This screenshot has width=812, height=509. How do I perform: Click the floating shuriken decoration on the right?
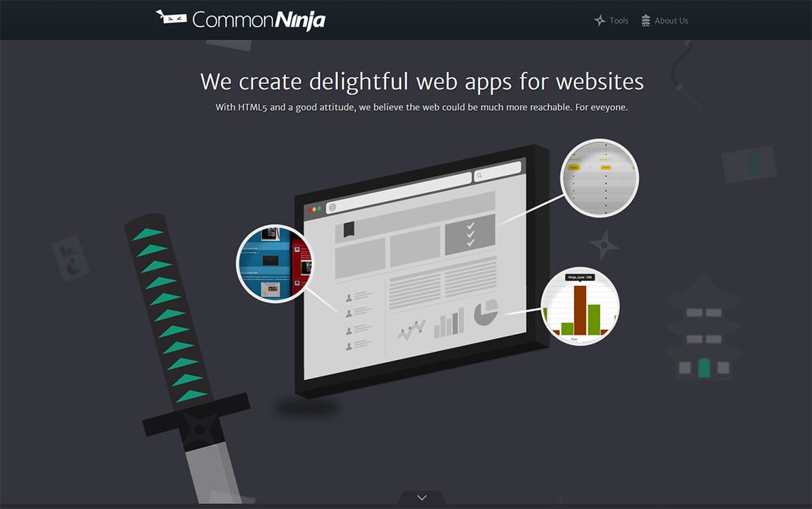(605, 245)
